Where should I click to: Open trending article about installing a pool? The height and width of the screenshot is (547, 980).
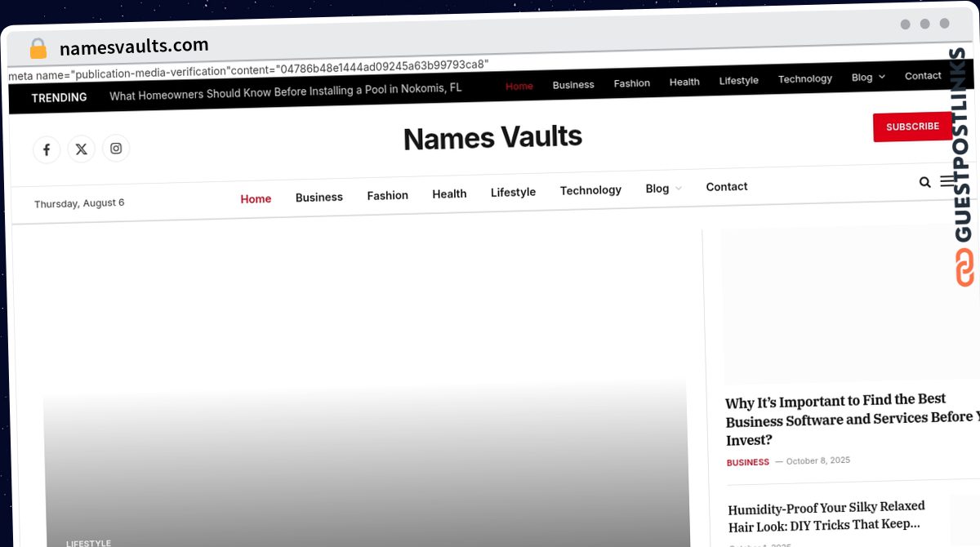click(x=286, y=91)
